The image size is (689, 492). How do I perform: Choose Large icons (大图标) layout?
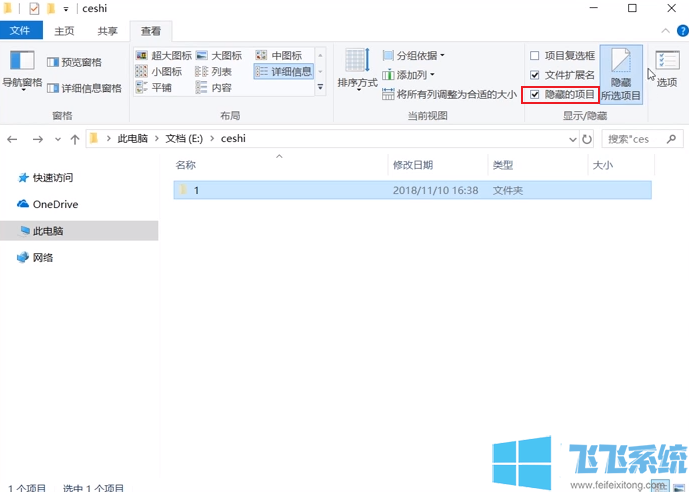(x=219, y=55)
